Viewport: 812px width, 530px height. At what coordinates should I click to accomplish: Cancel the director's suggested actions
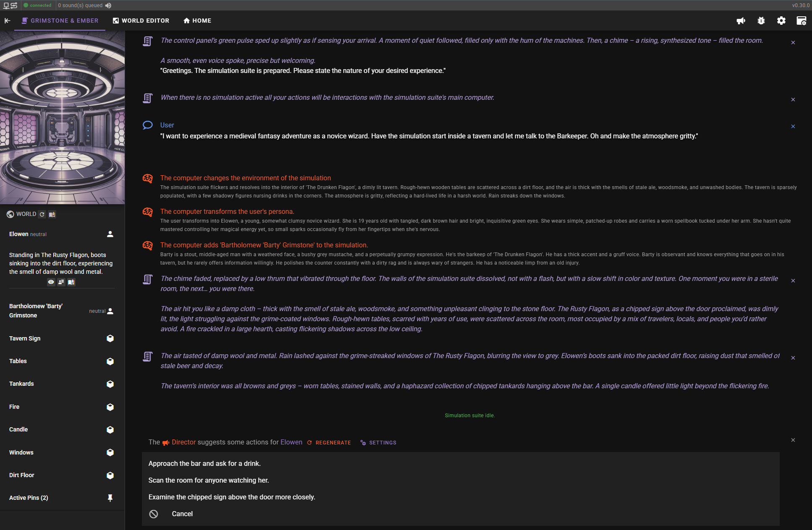coord(182,514)
